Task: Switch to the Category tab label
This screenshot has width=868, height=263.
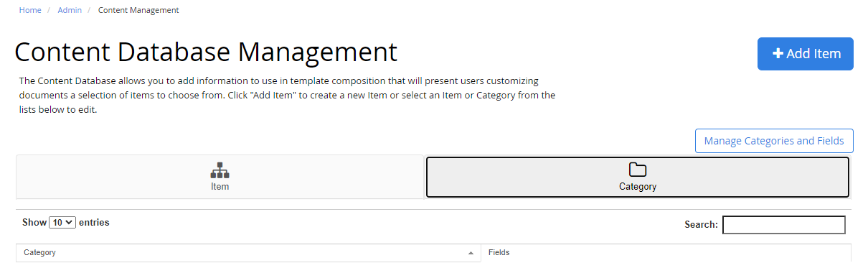Action: pyautogui.click(x=638, y=187)
